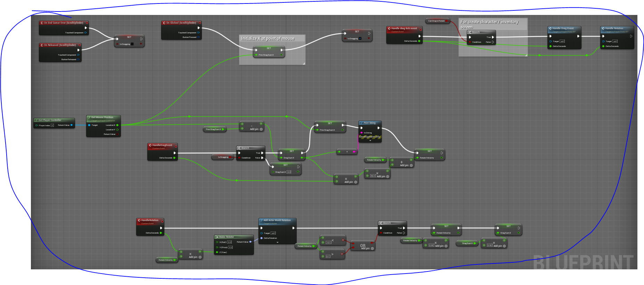Viewport: 644px width, 285px height.
Task: Uncheck Is Dragging checkbox in top-right SET node
Action: pos(360,39)
